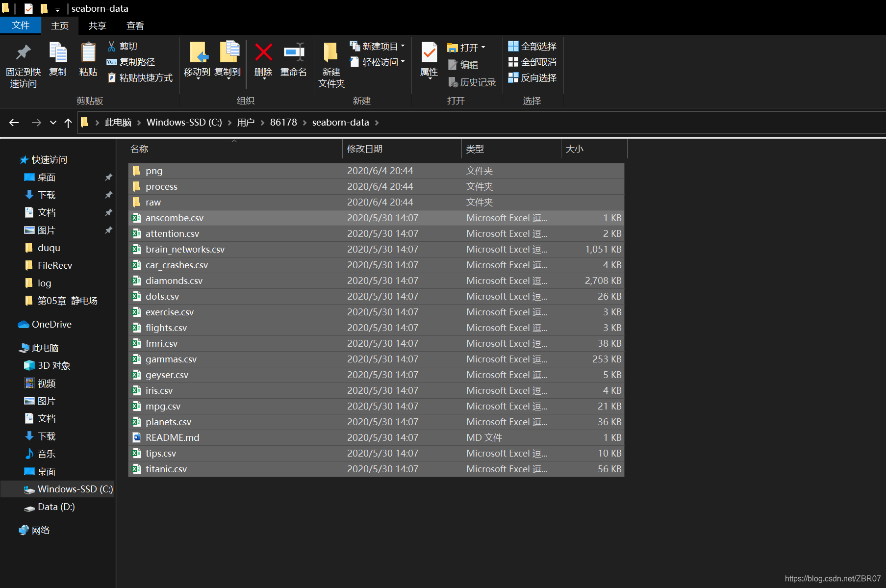Viewport: 886px width, 588px height.
Task: Invert selection using 反向选择
Action: click(532, 78)
